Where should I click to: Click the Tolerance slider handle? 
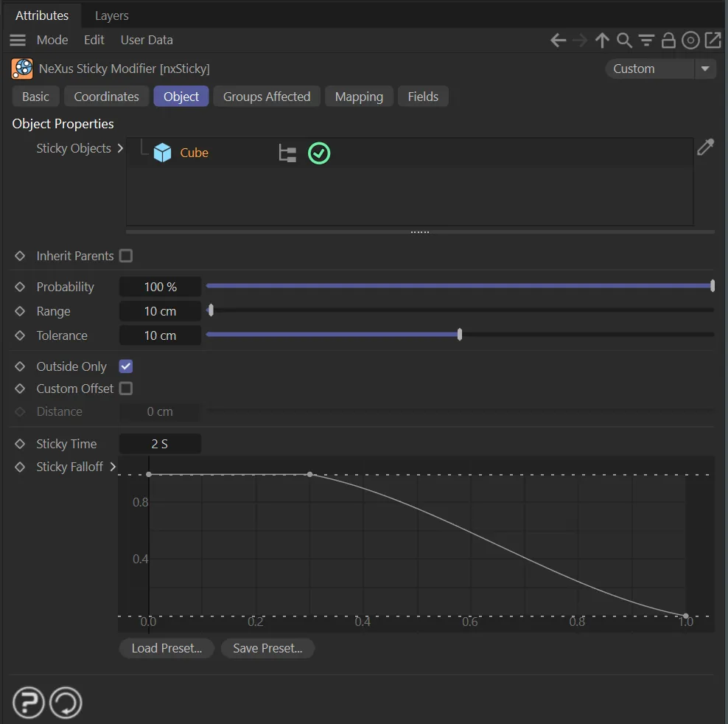[460, 335]
